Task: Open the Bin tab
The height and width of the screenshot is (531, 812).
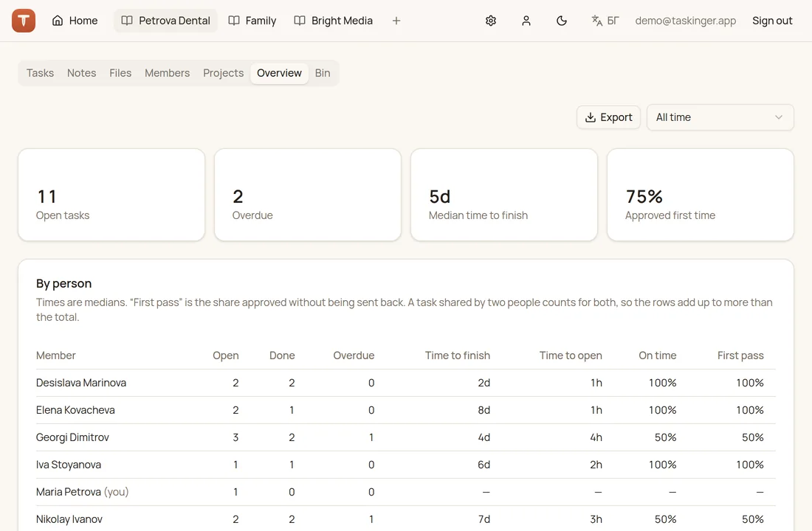Action: tap(323, 73)
